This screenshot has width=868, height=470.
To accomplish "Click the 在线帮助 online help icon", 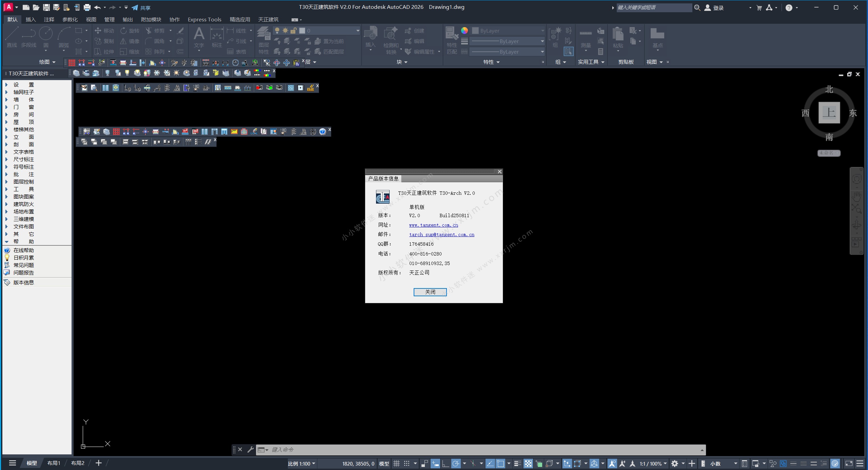I will [7, 250].
